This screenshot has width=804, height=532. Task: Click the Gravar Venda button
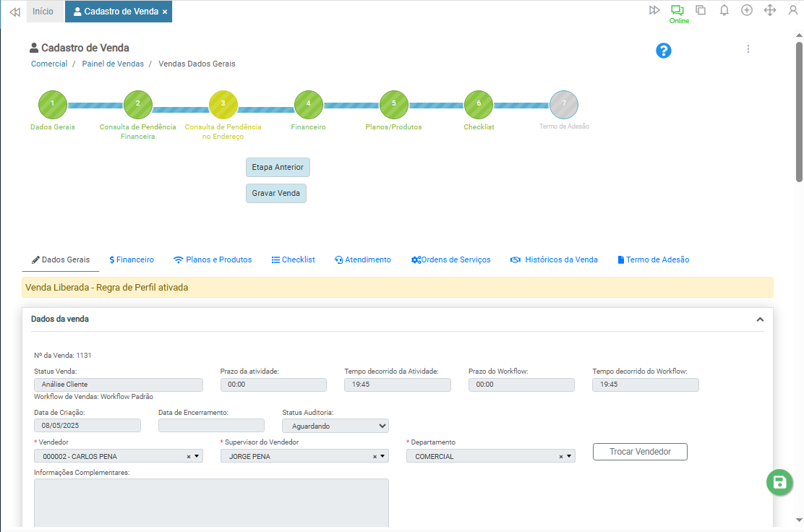coord(275,194)
